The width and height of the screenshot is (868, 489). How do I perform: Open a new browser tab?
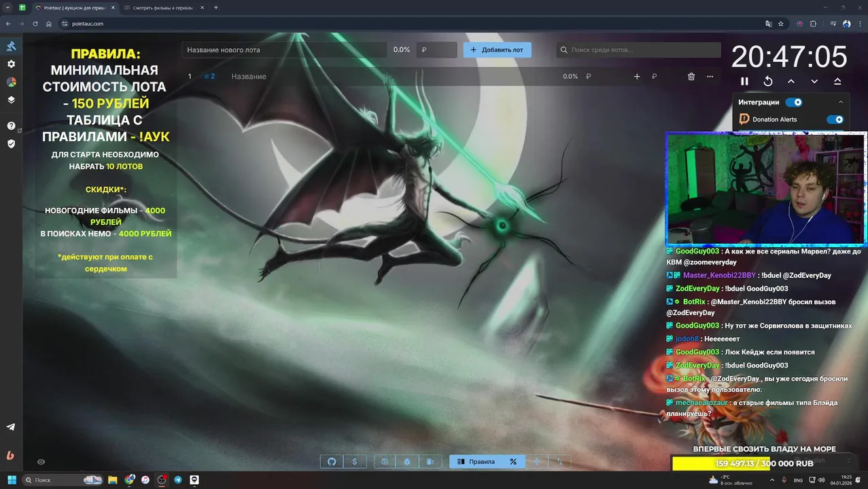click(x=216, y=7)
